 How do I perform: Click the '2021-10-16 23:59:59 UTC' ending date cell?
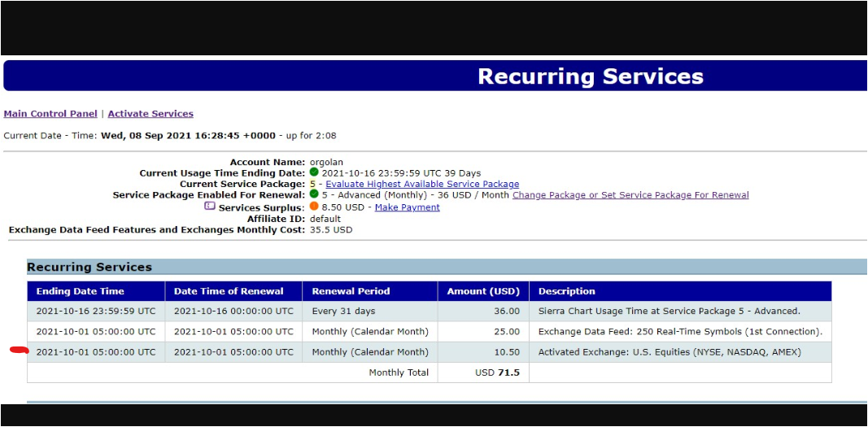point(96,312)
